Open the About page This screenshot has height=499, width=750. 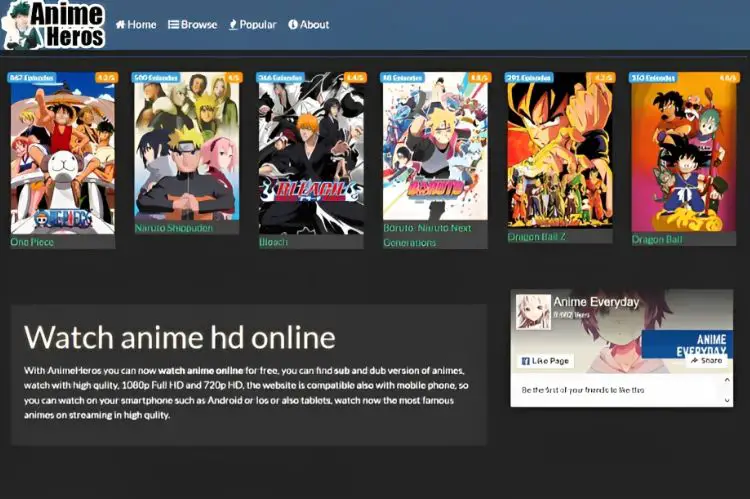pos(309,24)
